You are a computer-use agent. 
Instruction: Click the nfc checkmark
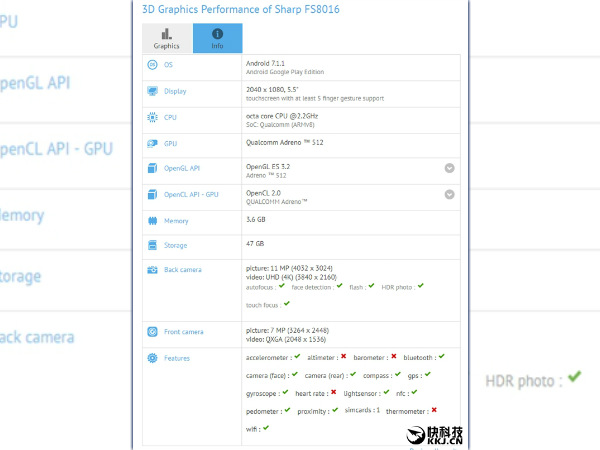[x=414, y=392]
